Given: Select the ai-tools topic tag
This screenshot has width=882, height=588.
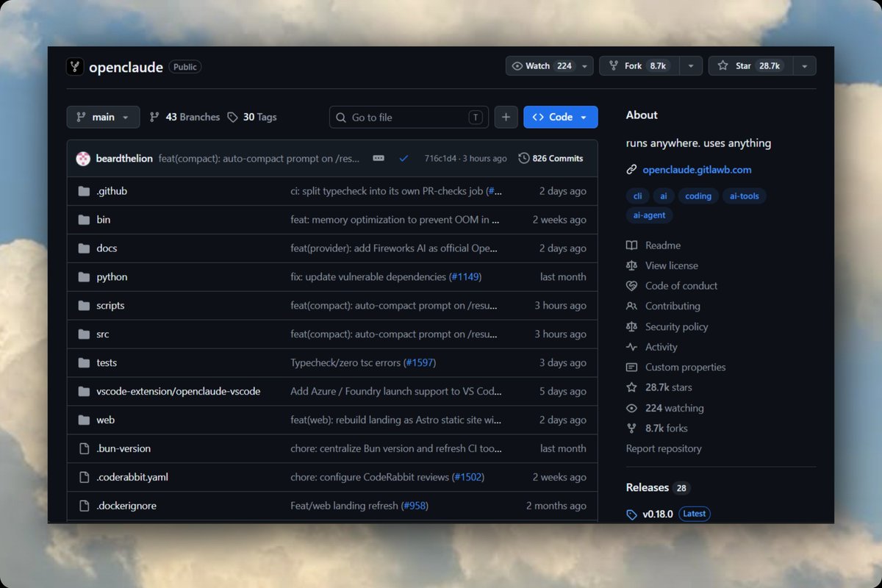Looking at the screenshot, I should tap(744, 196).
